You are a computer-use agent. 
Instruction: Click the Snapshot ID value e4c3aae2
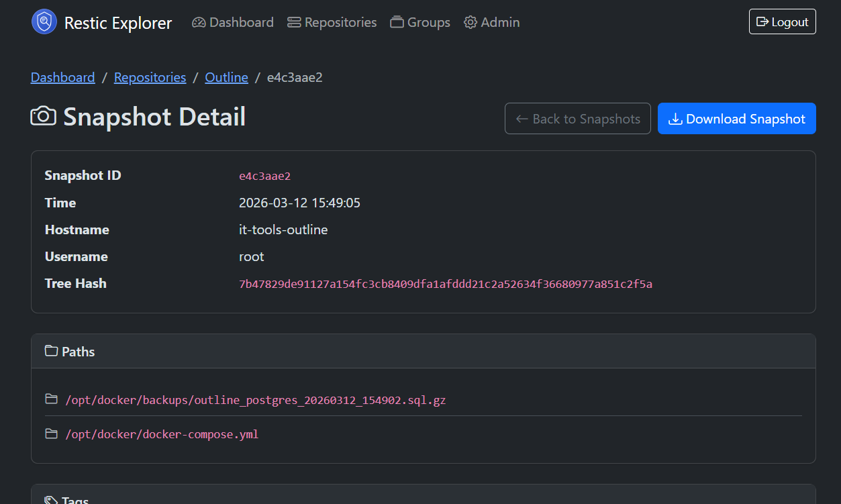pyautogui.click(x=264, y=176)
